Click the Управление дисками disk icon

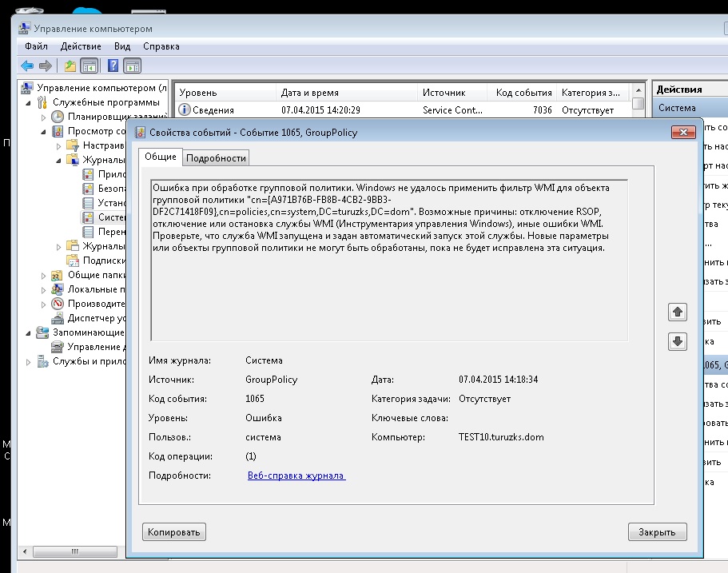coord(58,347)
